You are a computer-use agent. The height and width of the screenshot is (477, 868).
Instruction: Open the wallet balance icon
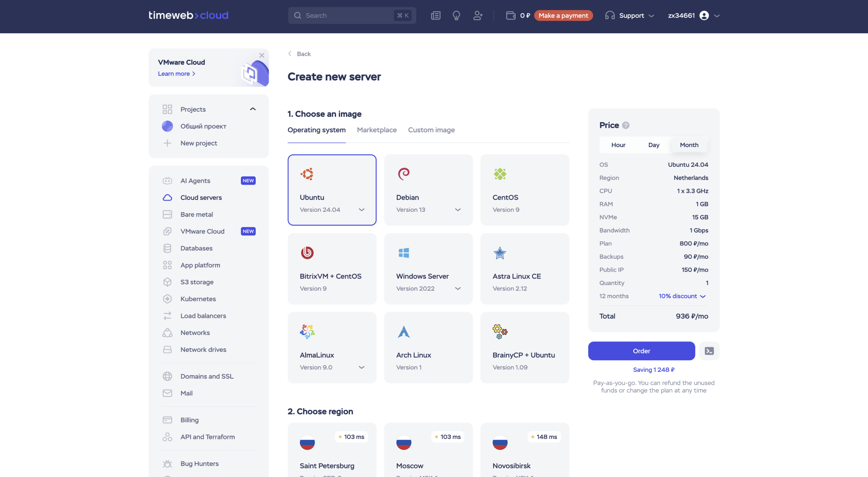tap(510, 16)
